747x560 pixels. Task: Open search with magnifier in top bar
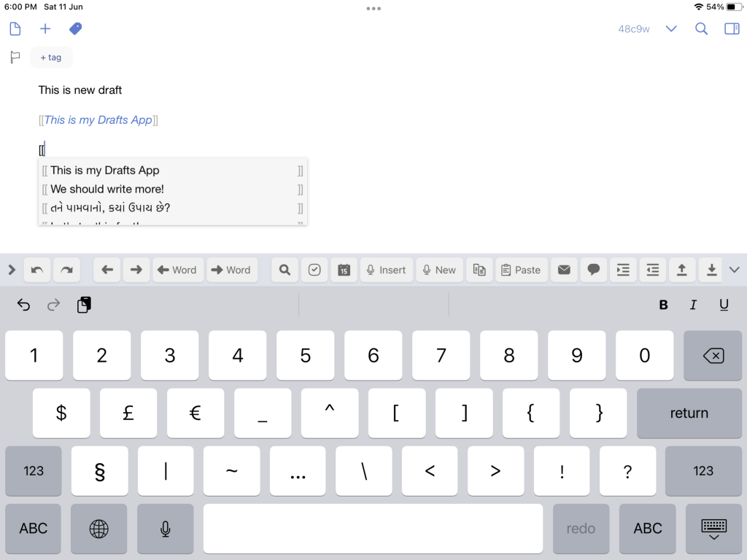point(701,29)
